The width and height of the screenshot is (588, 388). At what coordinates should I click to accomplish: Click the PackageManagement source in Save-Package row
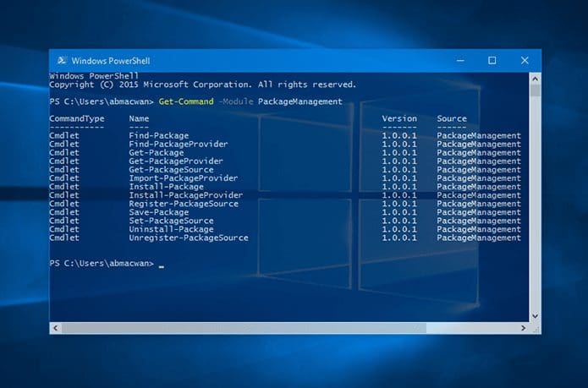point(479,212)
